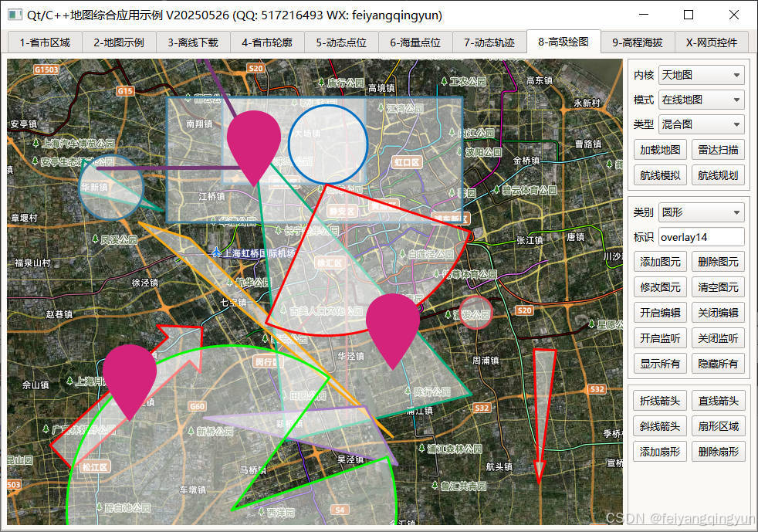Click the 航线规划 button
The image size is (758, 532).
tap(718, 175)
